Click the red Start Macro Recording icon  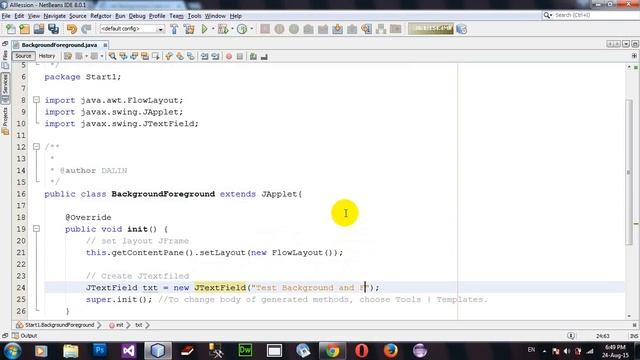coord(229,56)
